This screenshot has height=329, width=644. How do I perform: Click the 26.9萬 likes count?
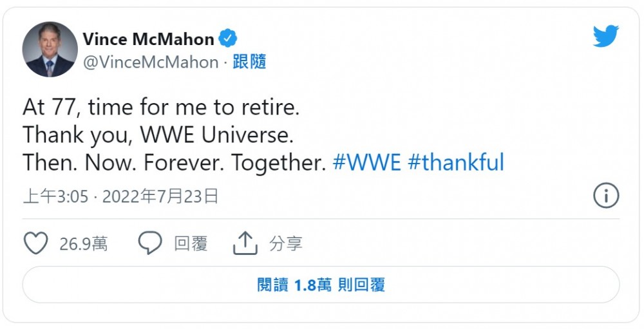coord(83,243)
